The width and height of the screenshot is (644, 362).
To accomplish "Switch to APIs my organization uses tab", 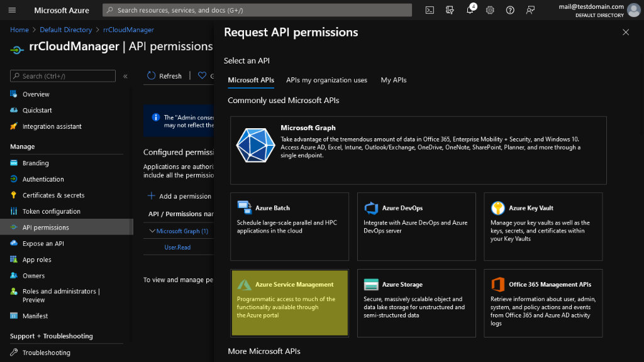I will click(x=326, y=80).
